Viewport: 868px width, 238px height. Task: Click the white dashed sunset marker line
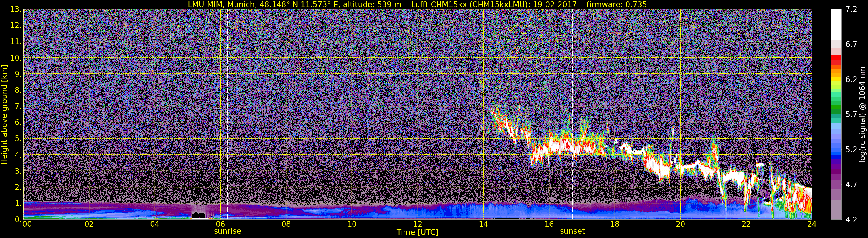click(572, 114)
